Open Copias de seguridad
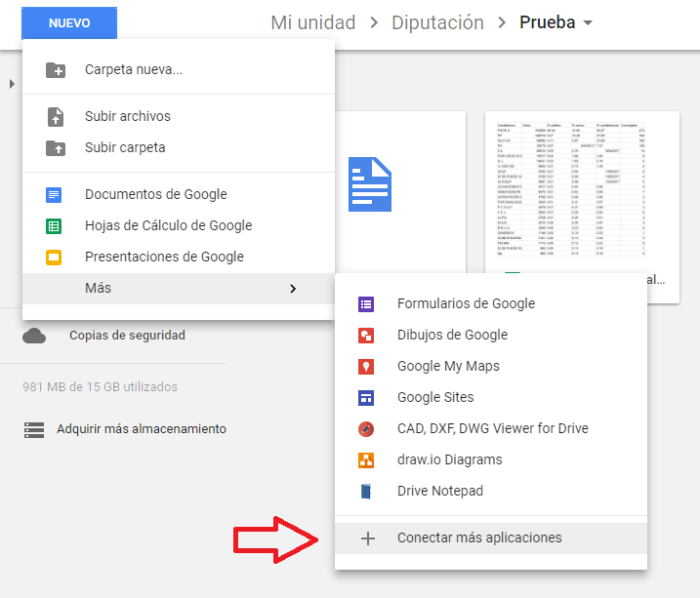 [127, 336]
